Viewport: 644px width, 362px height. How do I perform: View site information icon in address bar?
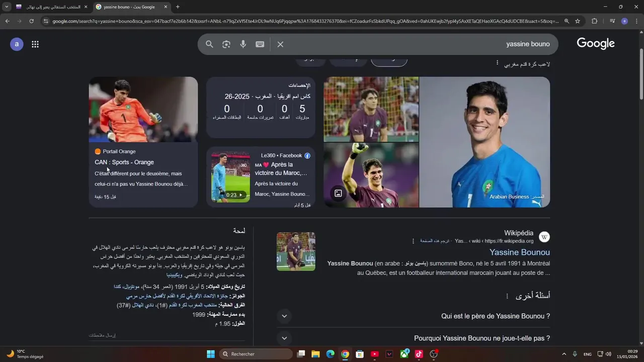[x=46, y=21]
